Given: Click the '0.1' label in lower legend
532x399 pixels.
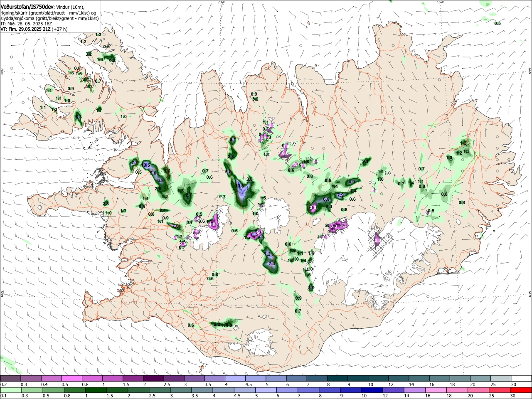Looking at the screenshot, I should pos(3,396).
